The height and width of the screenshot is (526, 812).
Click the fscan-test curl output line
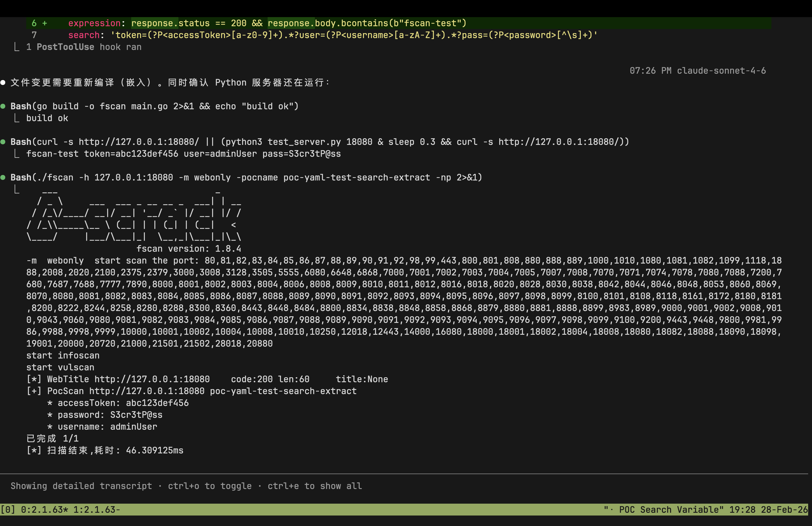[x=183, y=154]
